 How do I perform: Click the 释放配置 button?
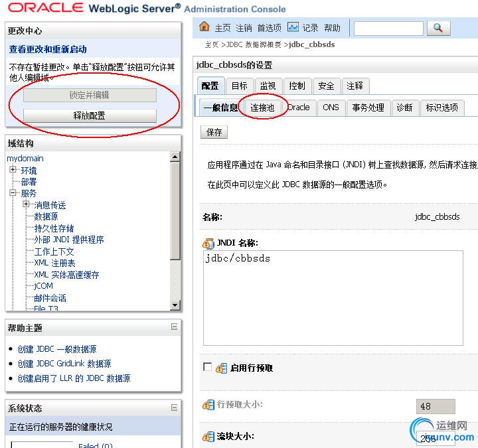[x=90, y=115]
